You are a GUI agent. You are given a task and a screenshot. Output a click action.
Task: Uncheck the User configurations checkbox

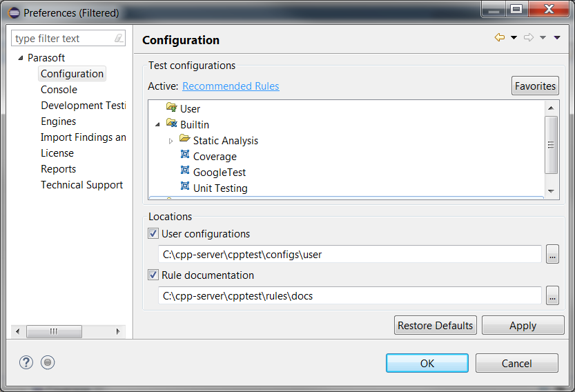pos(153,233)
